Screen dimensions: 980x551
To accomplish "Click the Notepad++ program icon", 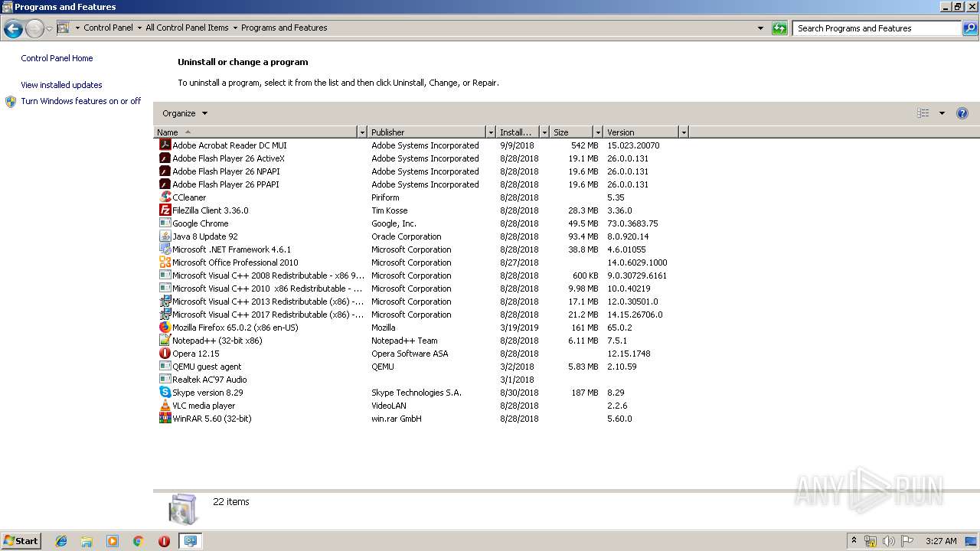I will 165,340.
